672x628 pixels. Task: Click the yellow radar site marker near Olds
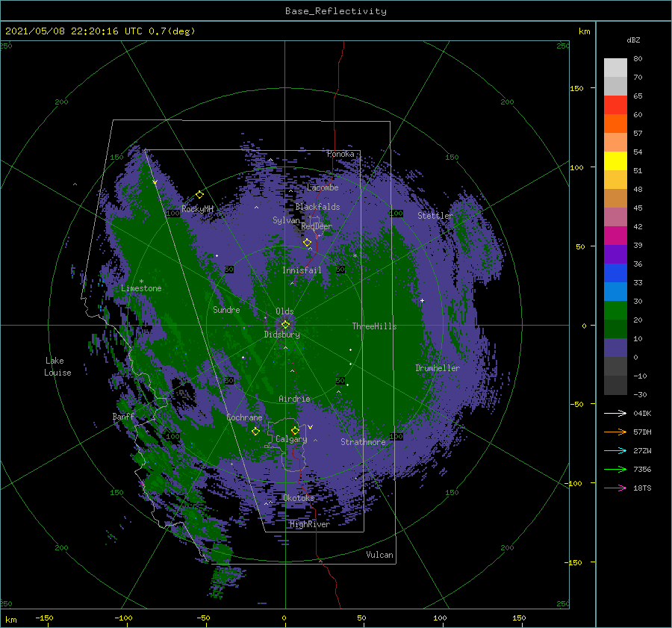pyautogui.click(x=285, y=325)
